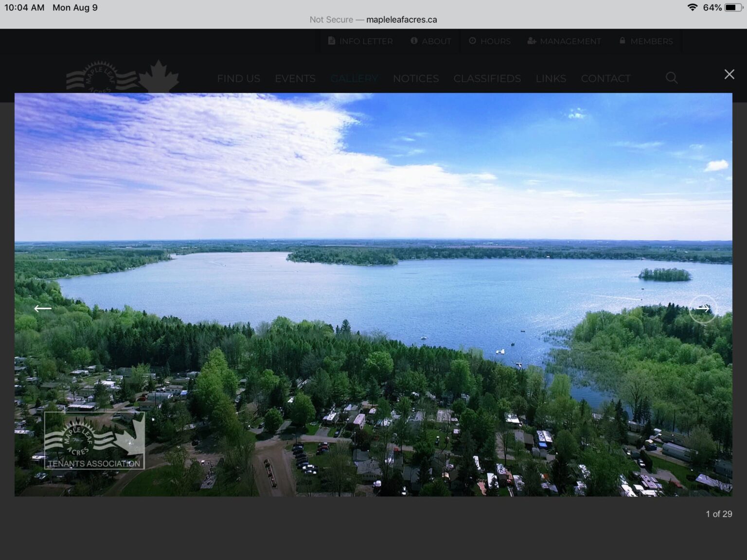The image size is (747, 560).
Task: Tap the Wi-Fi status icon
Action: [692, 7]
